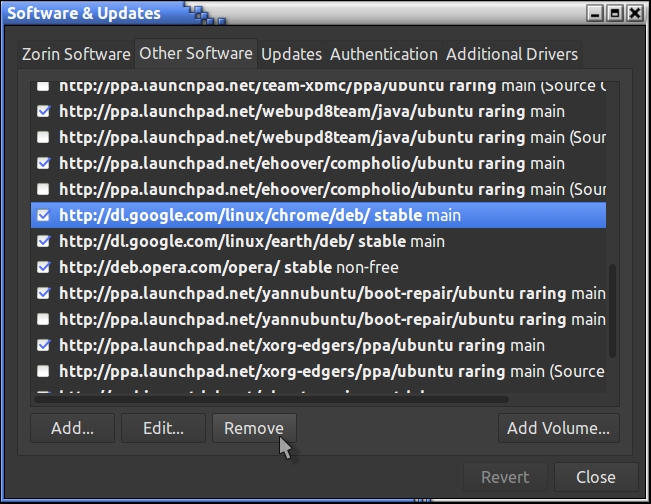Screen dimensions: 651x504
Task: Click the Add Volume... button
Action: point(558,428)
